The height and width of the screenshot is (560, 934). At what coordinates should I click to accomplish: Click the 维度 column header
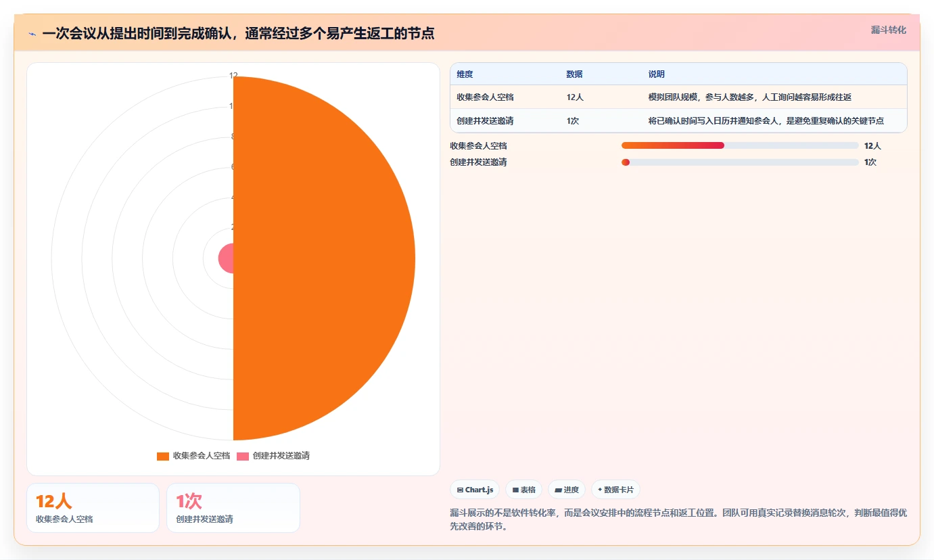[465, 74]
